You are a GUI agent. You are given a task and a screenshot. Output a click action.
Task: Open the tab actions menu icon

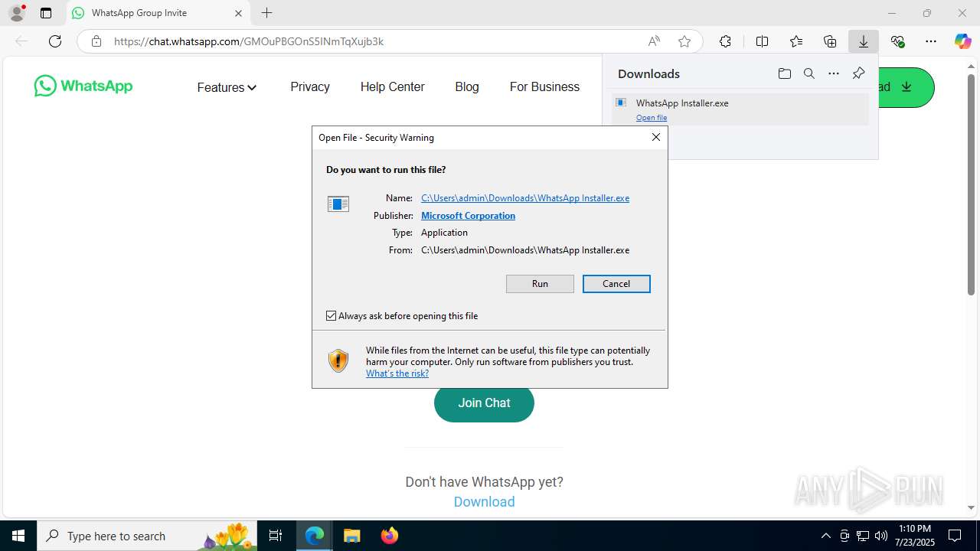pos(46,13)
